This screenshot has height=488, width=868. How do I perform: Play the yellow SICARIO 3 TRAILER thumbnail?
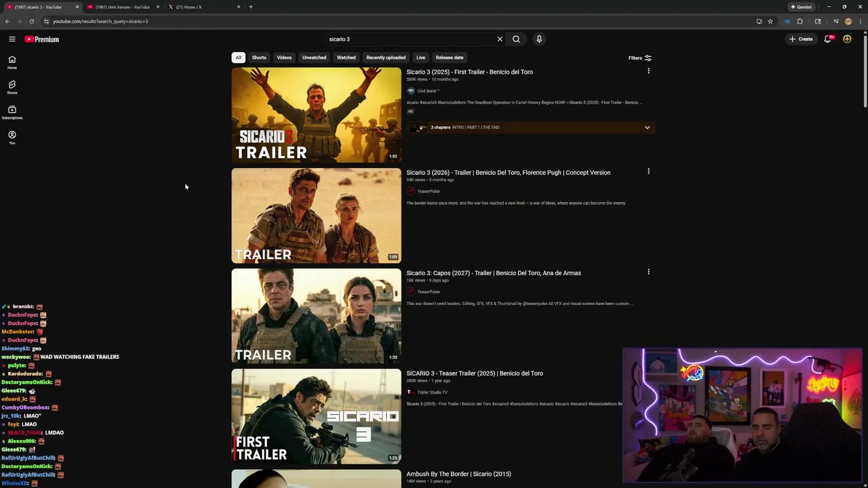click(316, 115)
